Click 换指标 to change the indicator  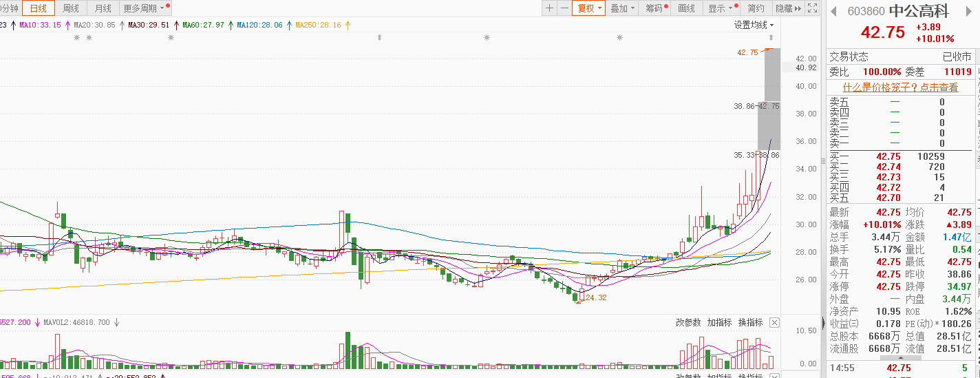pos(750,322)
